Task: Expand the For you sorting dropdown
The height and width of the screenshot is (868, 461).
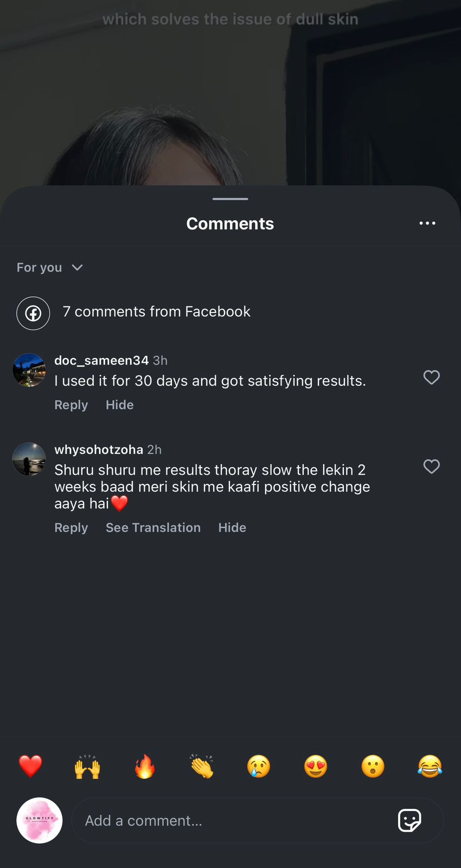Action: pyautogui.click(x=49, y=267)
